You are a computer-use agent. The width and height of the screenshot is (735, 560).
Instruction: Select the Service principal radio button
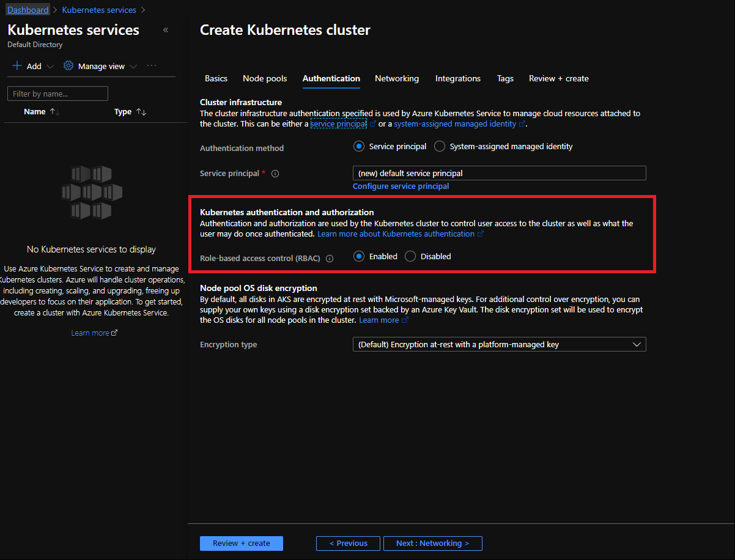pyautogui.click(x=359, y=147)
